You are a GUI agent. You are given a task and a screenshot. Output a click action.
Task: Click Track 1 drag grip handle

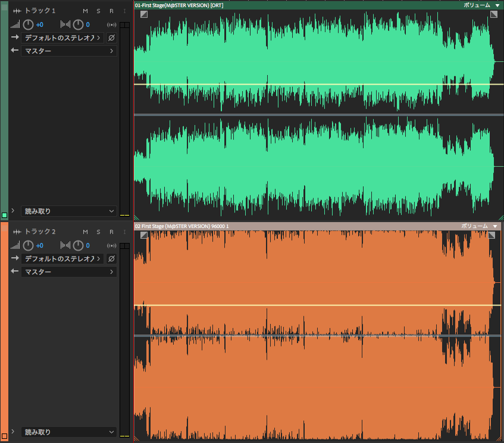[x=5, y=7]
